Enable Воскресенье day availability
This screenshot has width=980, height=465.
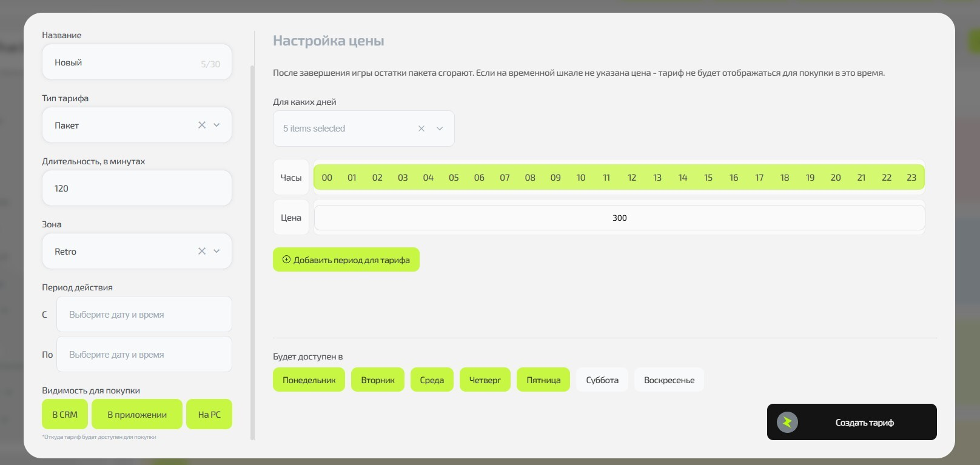tap(669, 380)
